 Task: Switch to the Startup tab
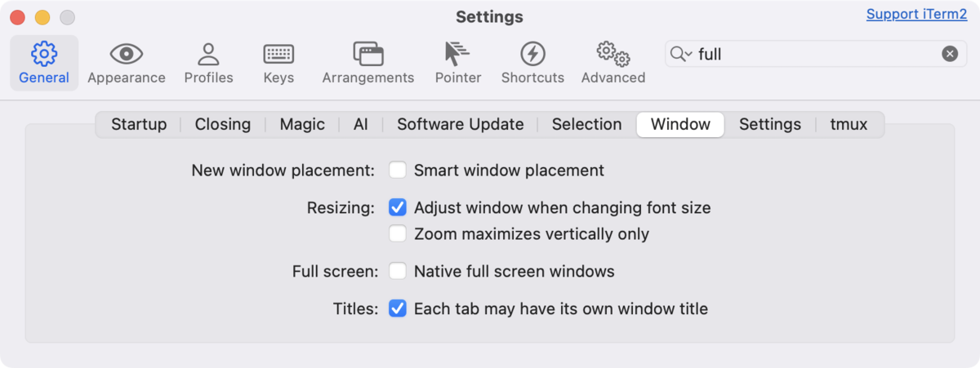pos(139,124)
